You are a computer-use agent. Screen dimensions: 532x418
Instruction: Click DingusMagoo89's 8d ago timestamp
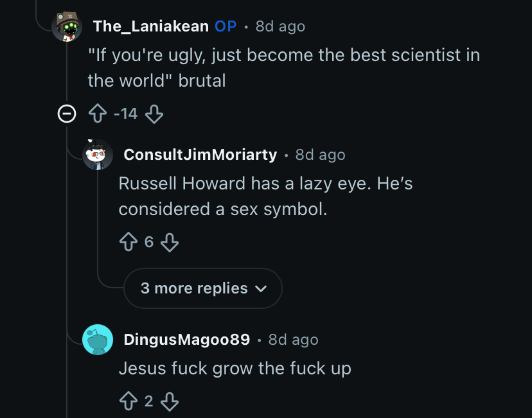[x=293, y=340]
